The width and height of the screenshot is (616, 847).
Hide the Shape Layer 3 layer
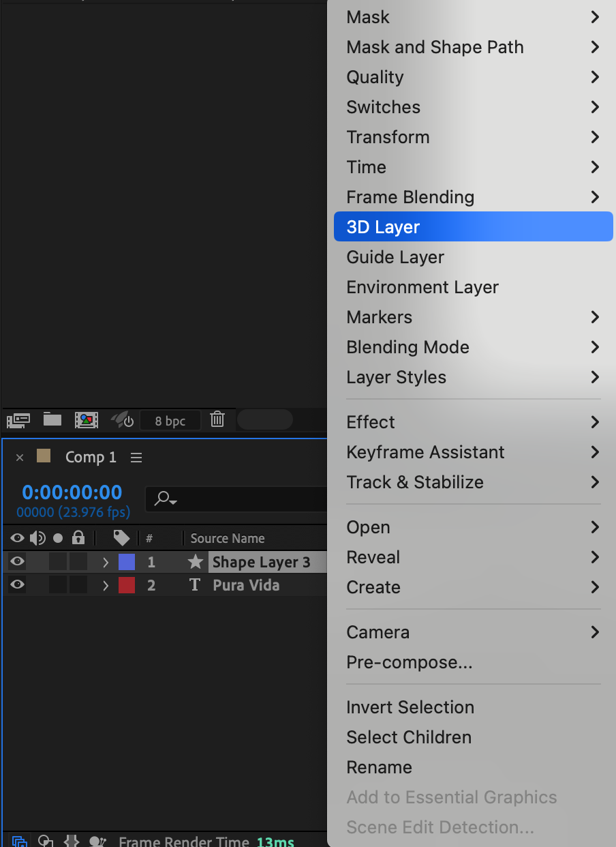point(17,562)
